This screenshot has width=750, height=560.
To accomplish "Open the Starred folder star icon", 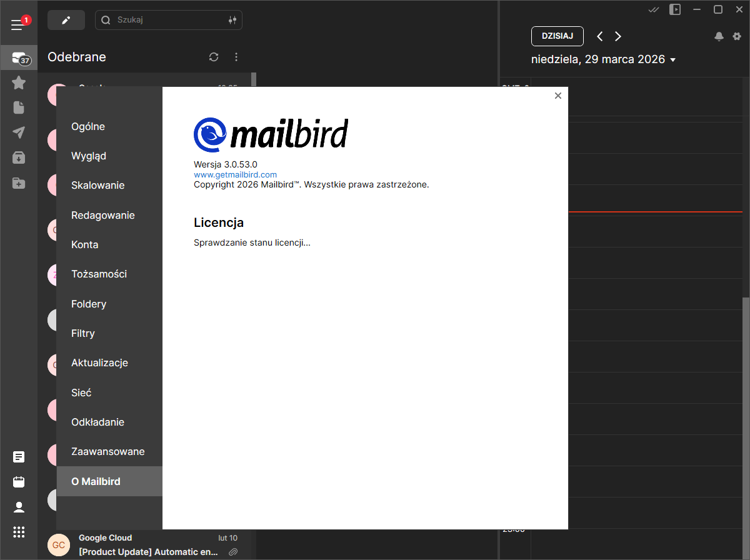I will 19,82.
